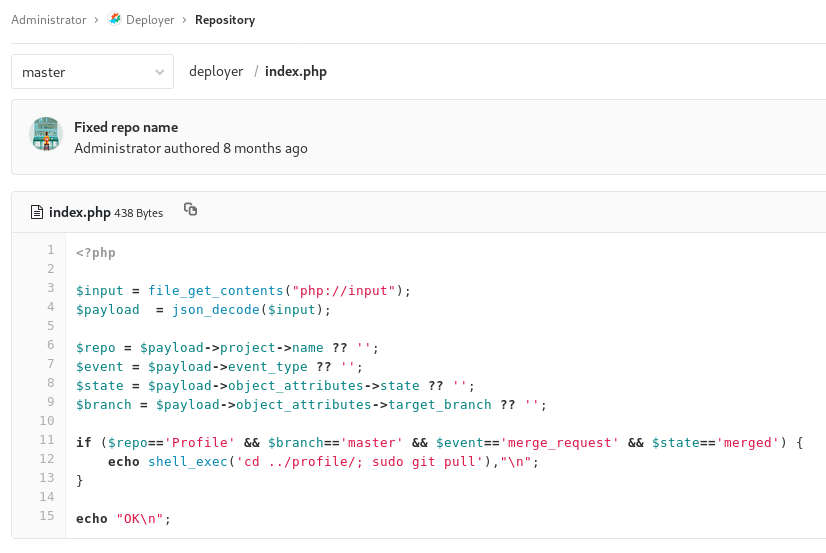Click the Deployer project avatar icon
The width and height of the screenshot is (826, 553).
tap(116, 20)
